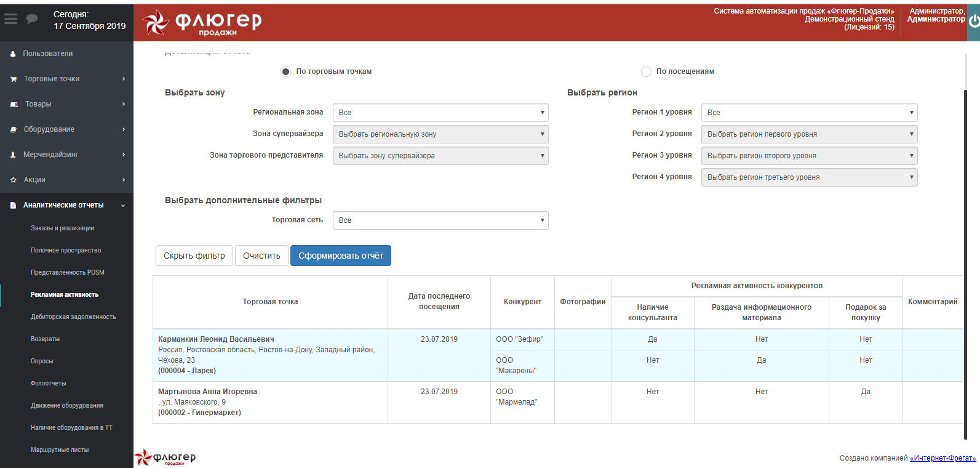The width and height of the screenshot is (980, 468).
Task: Open the chat messages icon
Action: click(32, 19)
